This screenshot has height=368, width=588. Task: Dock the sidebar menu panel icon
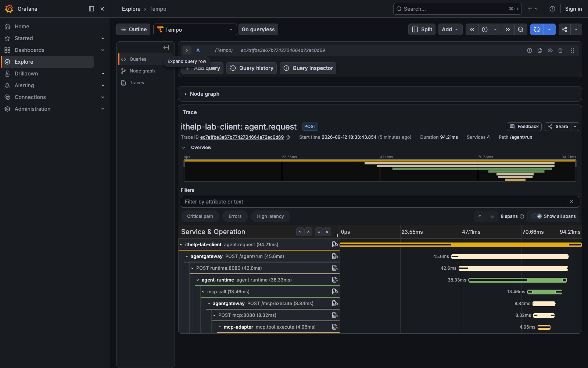click(x=92, y=9)
